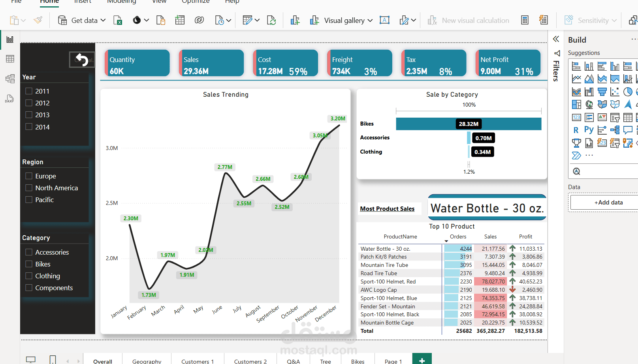Open the Visual gallery dropdown arrow
The width and height of the screenshot is (638, 364).
[x=370, y=20]
